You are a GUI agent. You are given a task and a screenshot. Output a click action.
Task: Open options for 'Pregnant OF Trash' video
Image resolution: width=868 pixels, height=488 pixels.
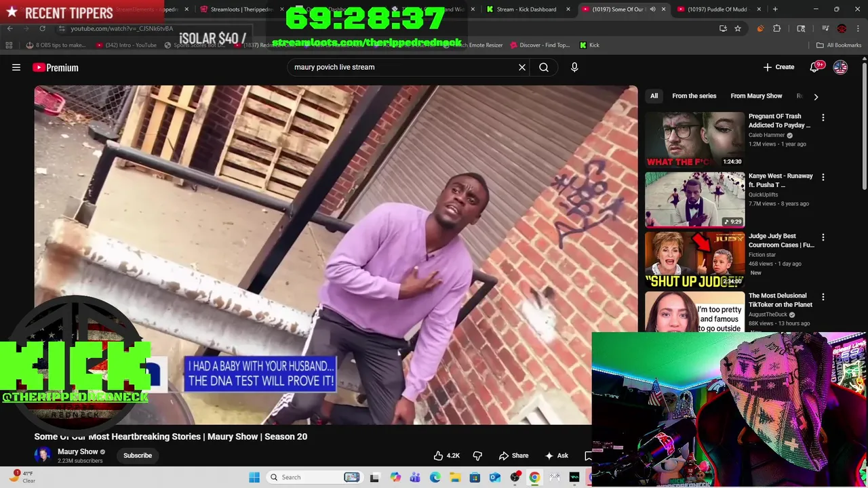coord(823,117)
